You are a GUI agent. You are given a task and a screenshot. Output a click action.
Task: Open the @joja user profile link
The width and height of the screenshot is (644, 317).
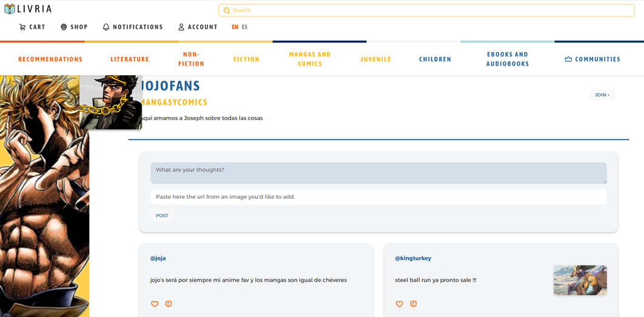(x=158, y=258)
